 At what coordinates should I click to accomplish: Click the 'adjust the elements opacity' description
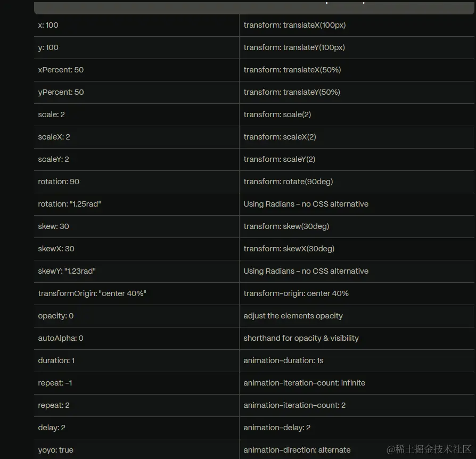(x=293, y=316)
